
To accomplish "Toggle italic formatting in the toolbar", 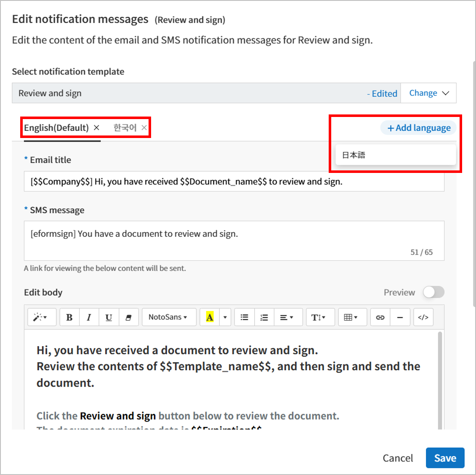I will pos(89,317).
